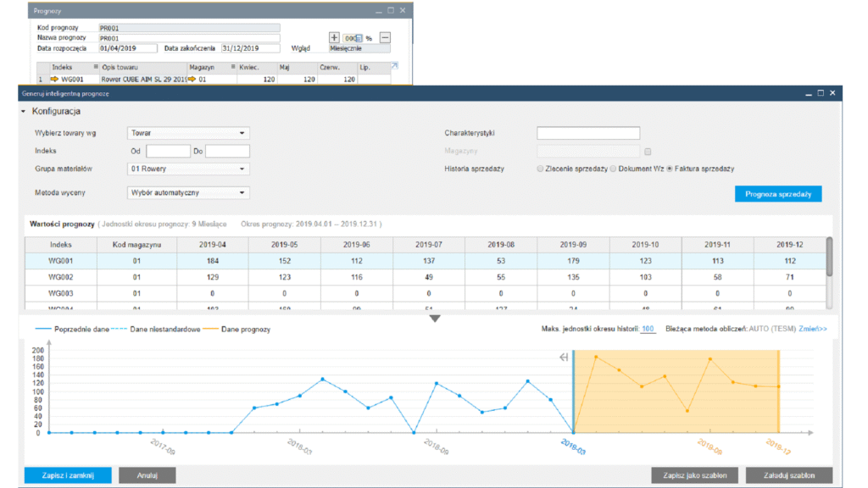The image size is (868, 488).
Task: Click WG002 value 49 for 2019-07
Action: [429, 277]
